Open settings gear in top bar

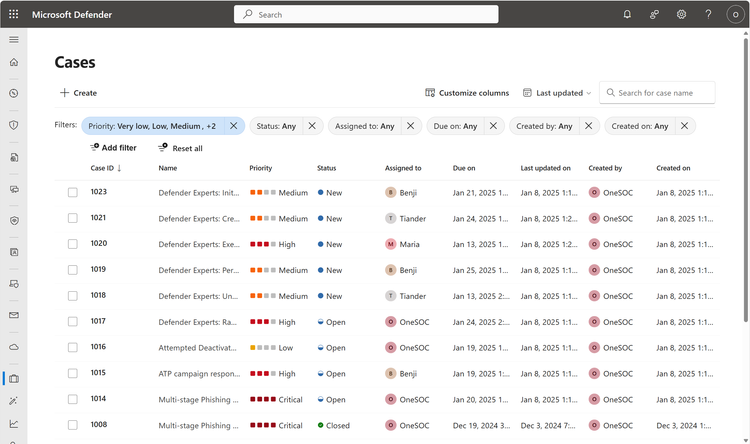681,14
